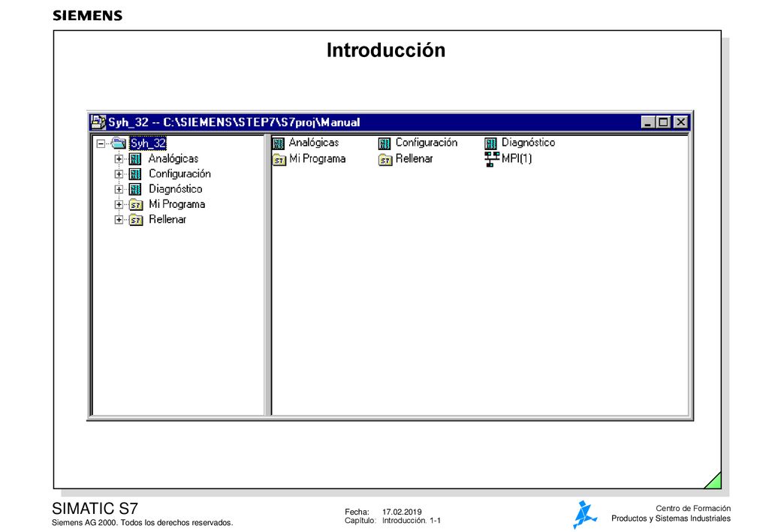Select Analógicas label in the tree
769x532 pixels.
coord(173,158)
